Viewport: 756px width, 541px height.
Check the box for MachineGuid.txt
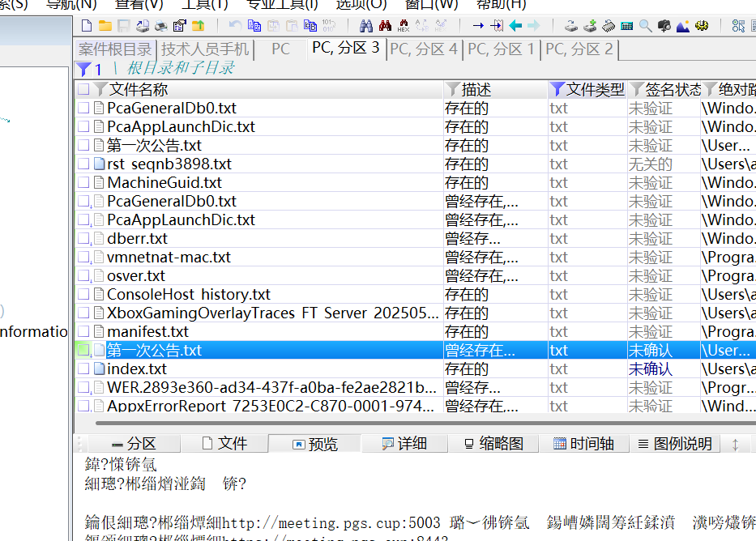(x=83, y=182)
